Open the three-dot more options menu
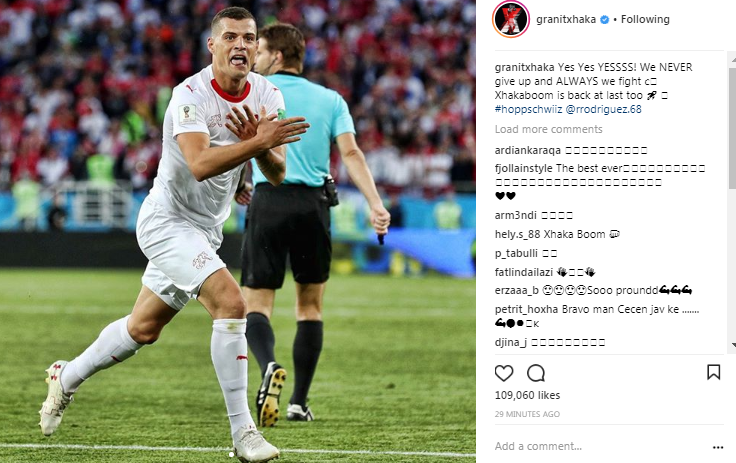This screenshot has width=736, height=463. (x=718, y=448)
